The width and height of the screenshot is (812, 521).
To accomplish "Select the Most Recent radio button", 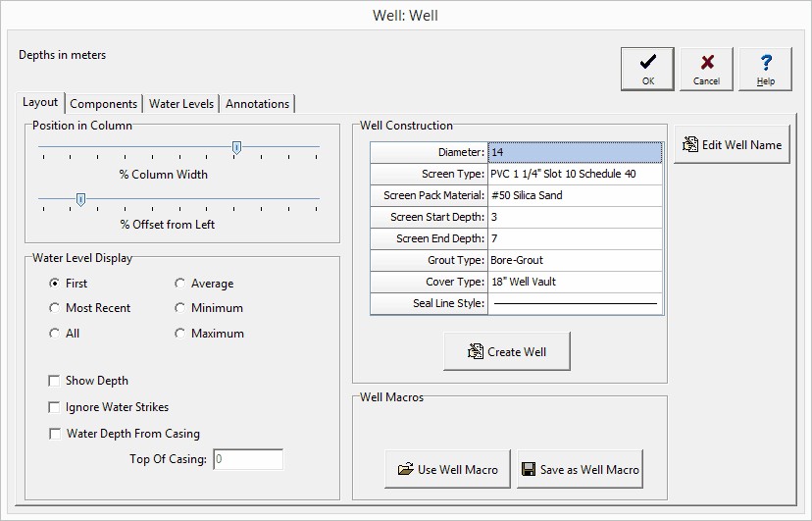I will pyautogui.click(x=55, y=308).
